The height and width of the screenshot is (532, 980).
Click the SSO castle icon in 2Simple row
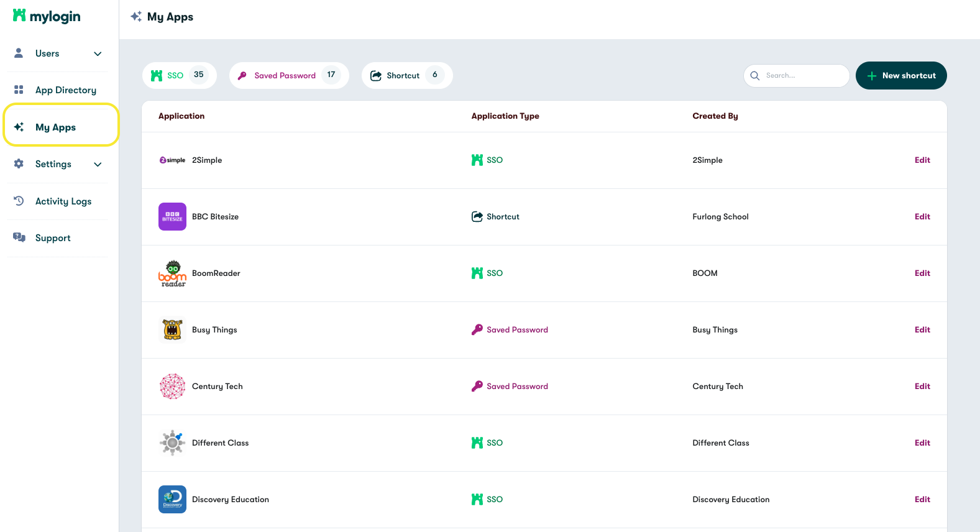click(x=477, y=160)
